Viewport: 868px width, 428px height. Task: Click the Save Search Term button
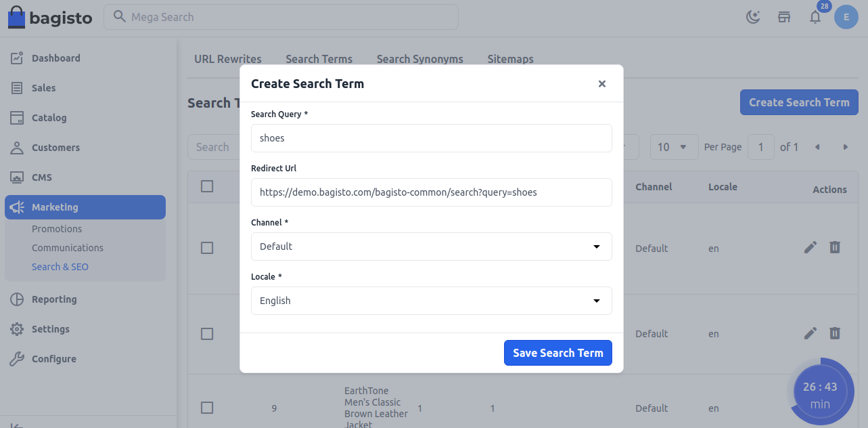tap(557, 352)
